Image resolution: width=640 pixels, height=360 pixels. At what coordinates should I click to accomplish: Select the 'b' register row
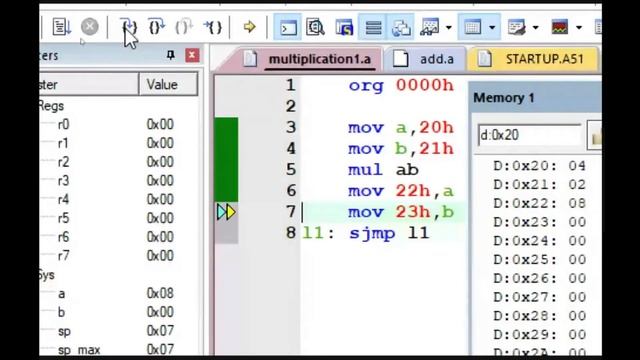(x=61, y=312)
